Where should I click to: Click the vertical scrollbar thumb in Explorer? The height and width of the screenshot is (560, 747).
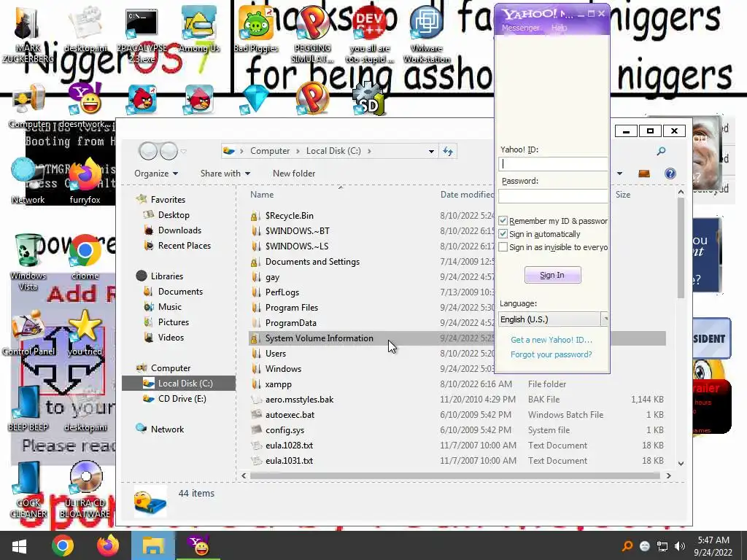681,248
